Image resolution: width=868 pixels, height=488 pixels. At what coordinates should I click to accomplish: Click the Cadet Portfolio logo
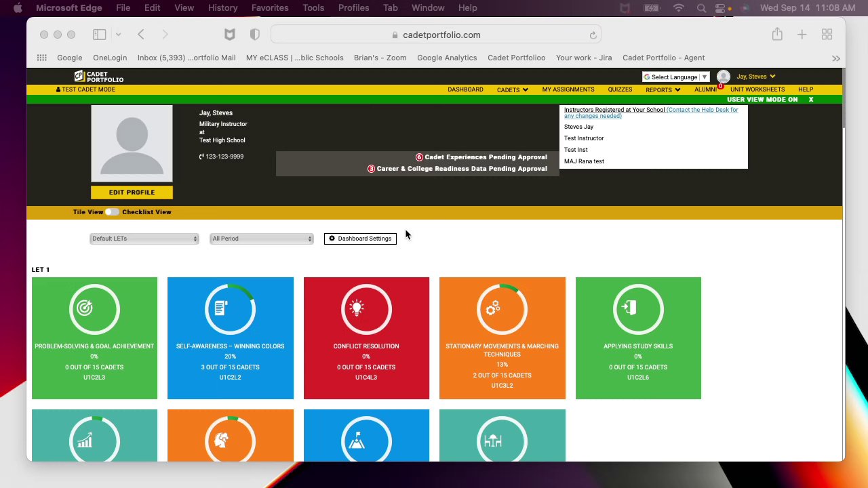[x=99, y=77]
